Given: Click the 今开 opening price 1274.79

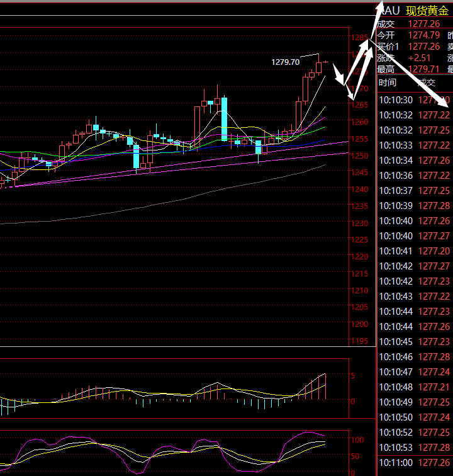Looking at the screenshot, I should pyautogui.click(x=424, y=35).
